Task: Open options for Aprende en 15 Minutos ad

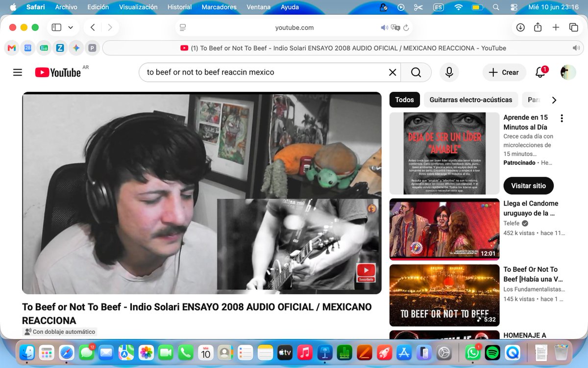Action: pyautogui.click(x=562, y=118)
